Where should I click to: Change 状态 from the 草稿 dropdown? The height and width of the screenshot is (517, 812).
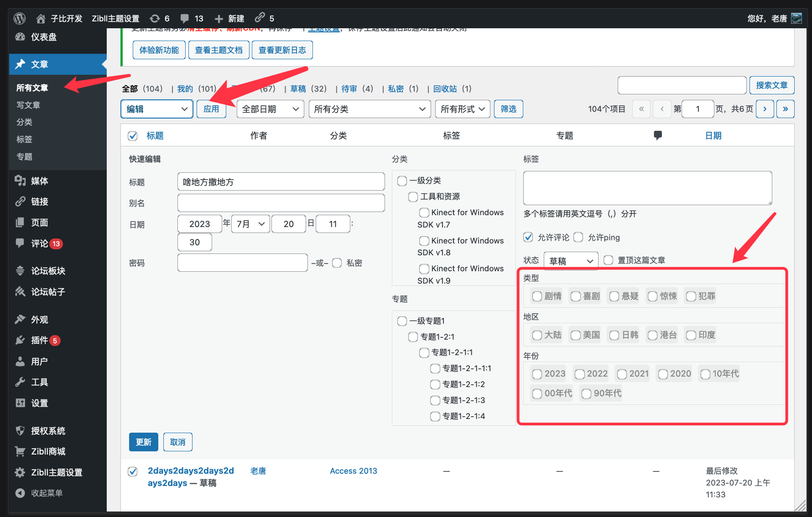point(571,260)
